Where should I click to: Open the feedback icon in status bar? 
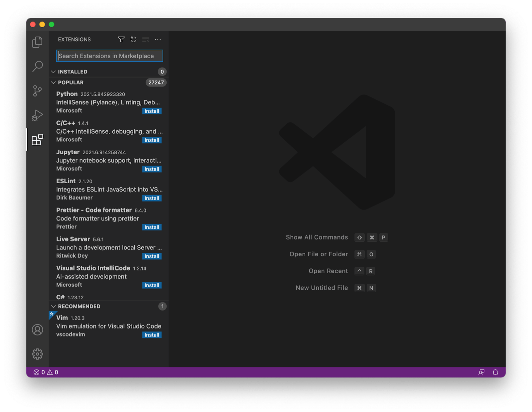(x=481, y=372)
